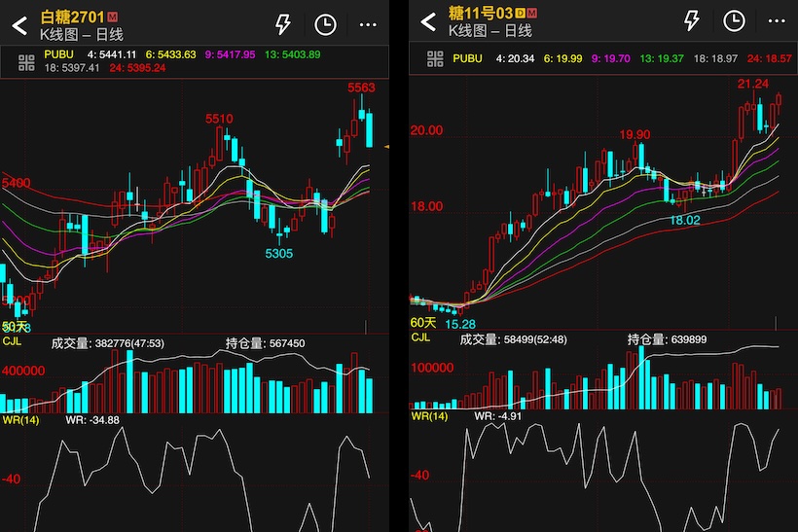Go back from the 糖11号03 chart
This screenshot has height=532, width=798.
428,21
